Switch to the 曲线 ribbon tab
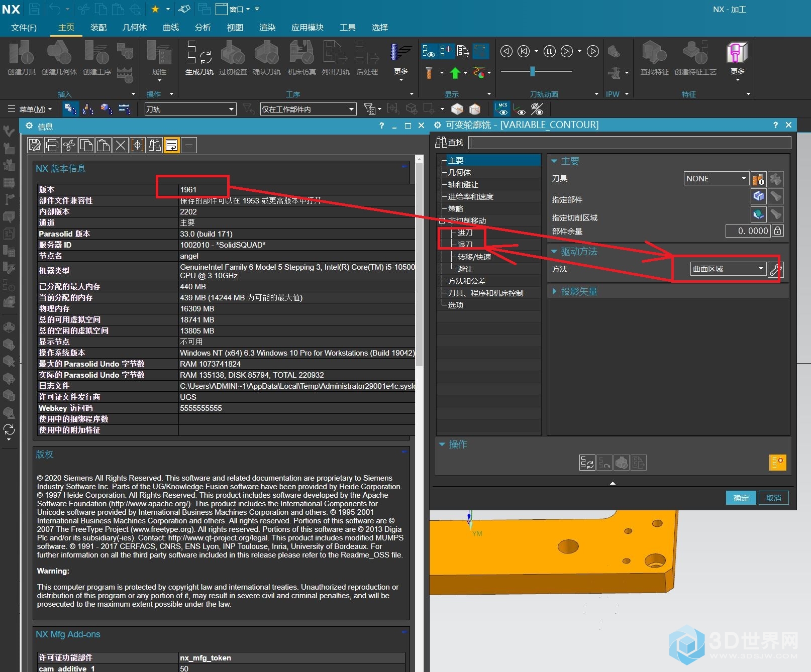The image size is (811, 672). click(171, 28)
